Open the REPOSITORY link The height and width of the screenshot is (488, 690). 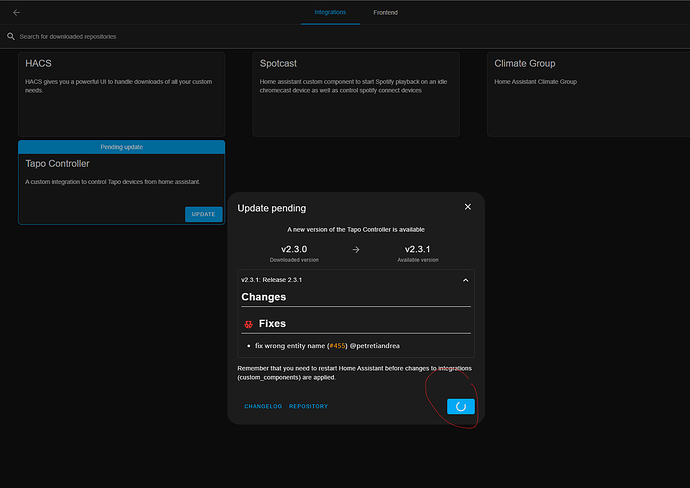(x=308, y=406)
